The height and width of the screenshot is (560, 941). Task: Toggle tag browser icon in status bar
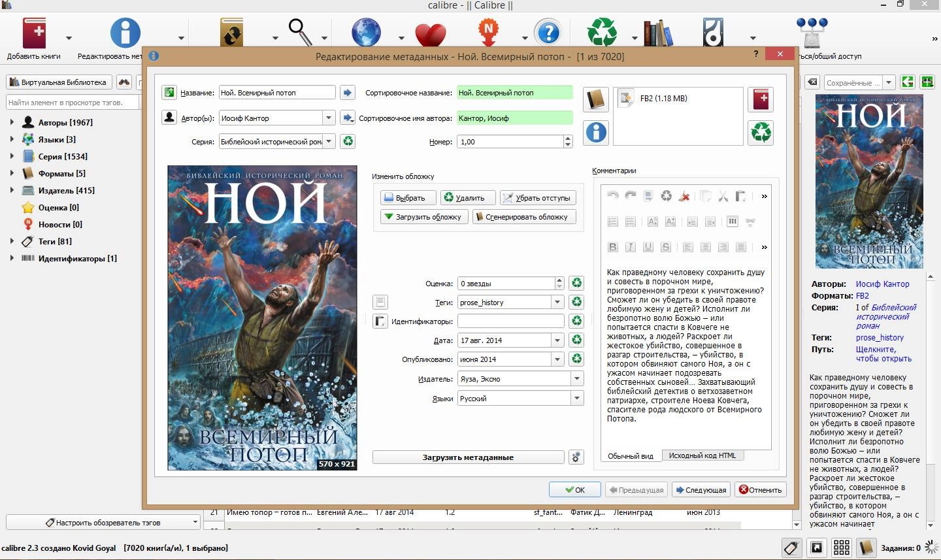pyautogui.click(x=791, y=548)
